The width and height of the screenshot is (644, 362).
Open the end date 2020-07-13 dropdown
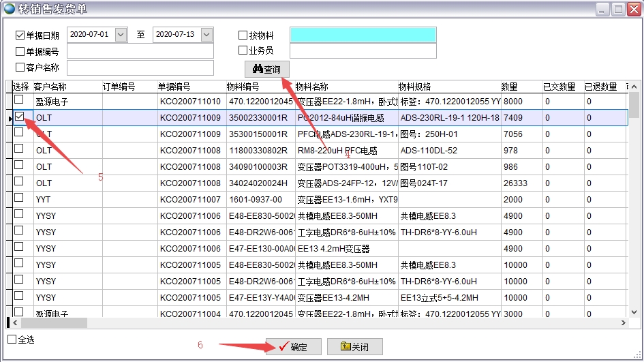coord(206,35)
